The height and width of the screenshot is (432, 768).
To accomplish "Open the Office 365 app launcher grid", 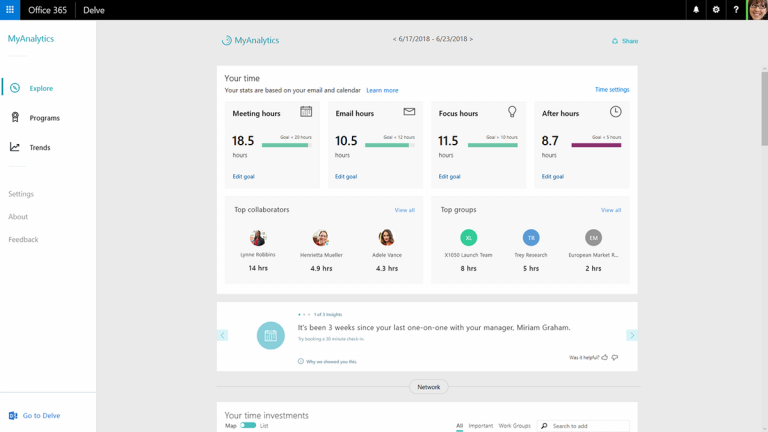I will [x=10, y=10].
